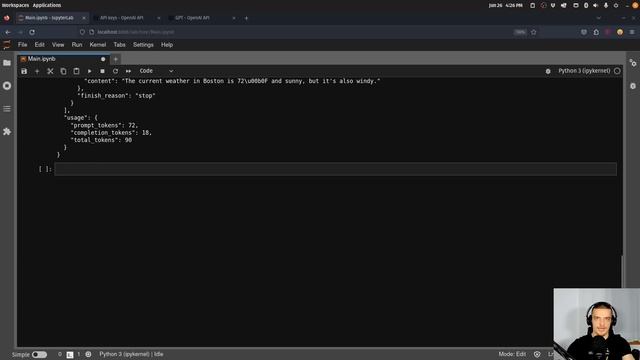The width and height of the screenshot is (640, 360).
Task: Copy the selected cell
Action: coord(63,71)
